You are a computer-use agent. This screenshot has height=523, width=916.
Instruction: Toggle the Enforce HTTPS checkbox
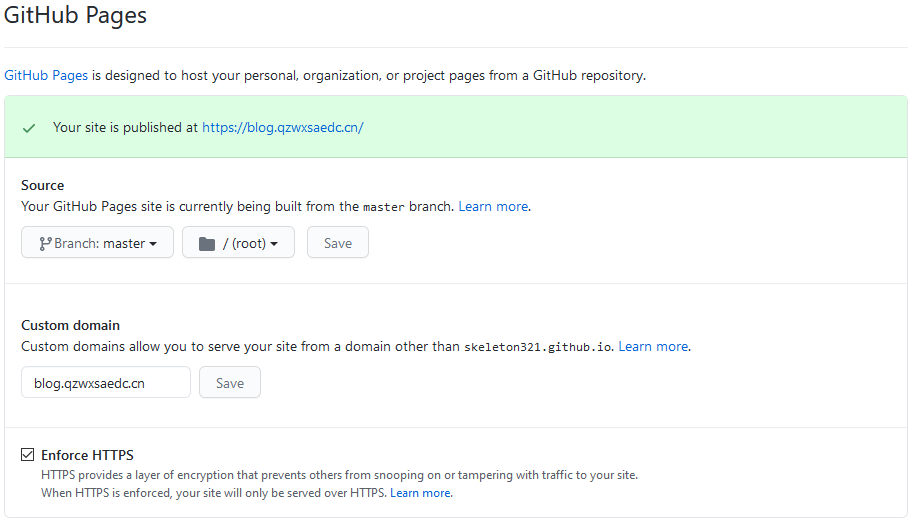28,456
